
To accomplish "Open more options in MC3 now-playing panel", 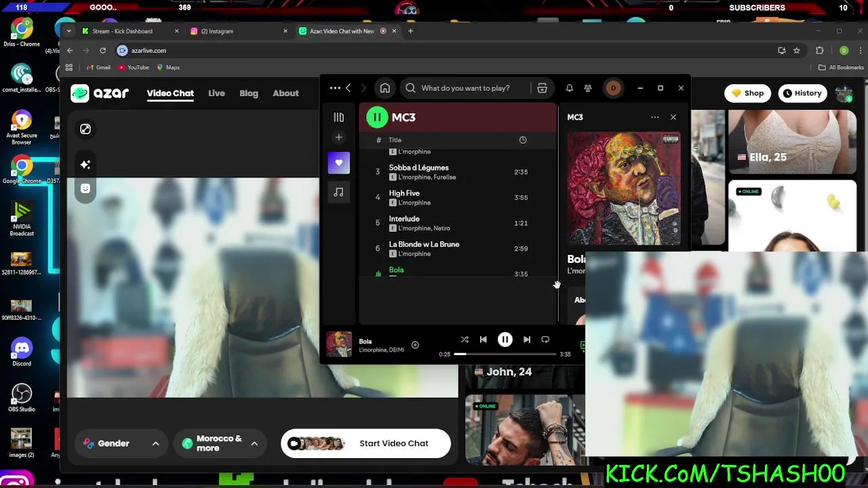I will click(655, 117).
